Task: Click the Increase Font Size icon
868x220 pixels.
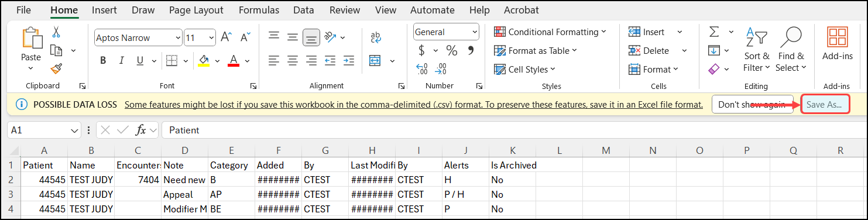Action: (x=227, y=37)
